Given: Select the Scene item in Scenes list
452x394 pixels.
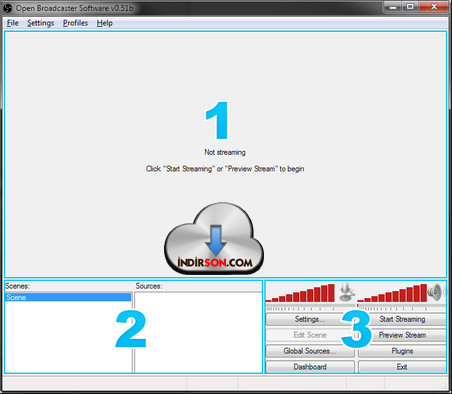Looking at the screenshot, I should tap(68, 297).
